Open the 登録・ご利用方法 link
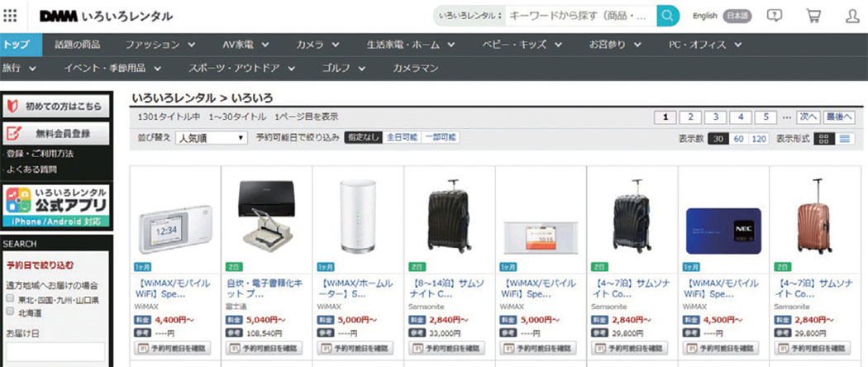The width and height of the screenshot is (868, 367). tap(40, 154)
